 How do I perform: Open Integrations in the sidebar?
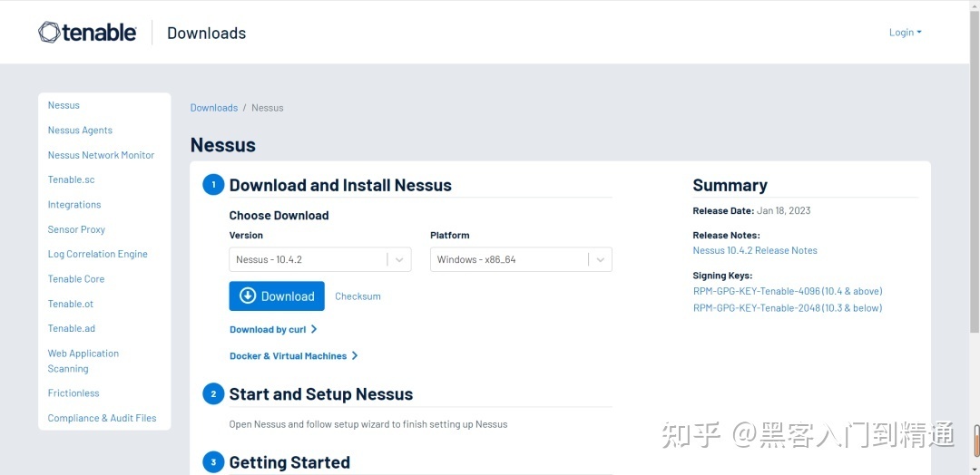[x=74, y=205]
